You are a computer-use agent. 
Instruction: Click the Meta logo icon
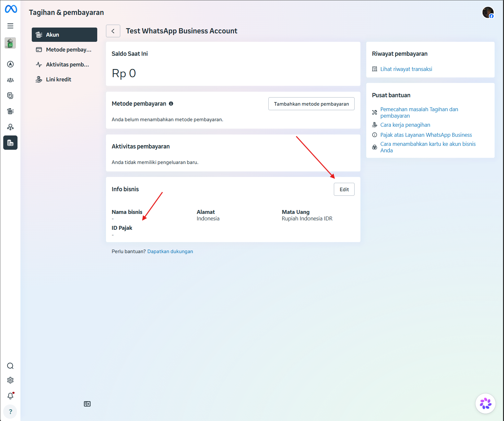pyautogui.click(x=11, y=9)
